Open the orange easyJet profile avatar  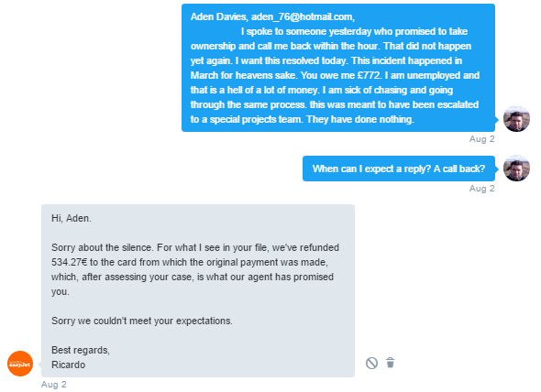point(20,364)
